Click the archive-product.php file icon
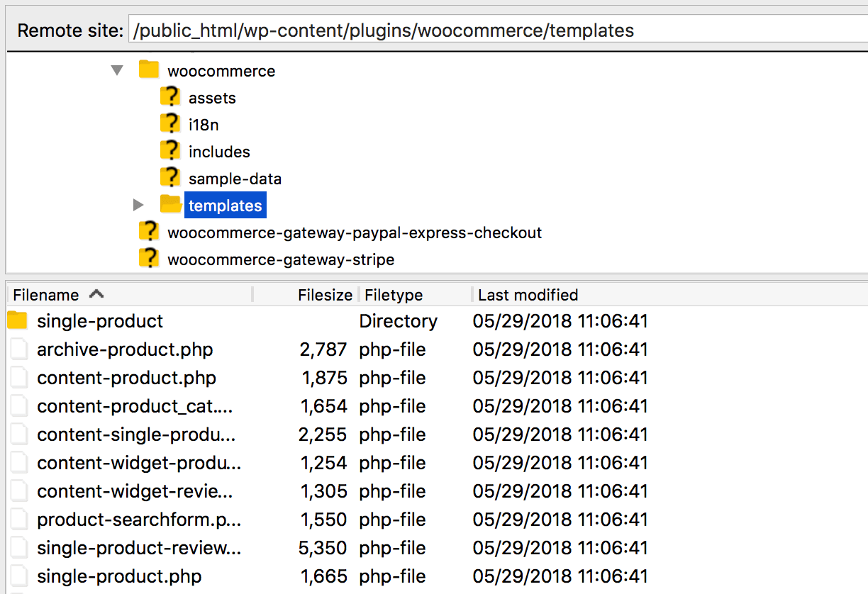The width and height of the screenshot is (868, 594). tap(19, 349)
